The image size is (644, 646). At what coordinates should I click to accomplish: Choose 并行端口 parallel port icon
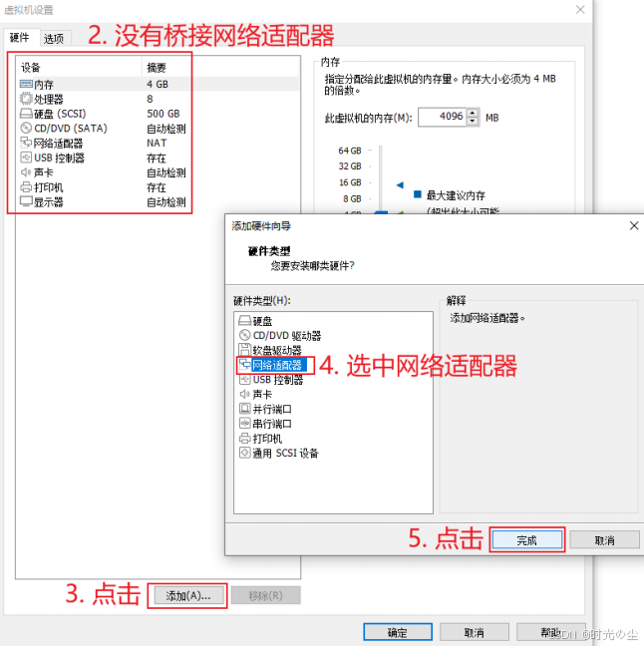tap(245, 409)
